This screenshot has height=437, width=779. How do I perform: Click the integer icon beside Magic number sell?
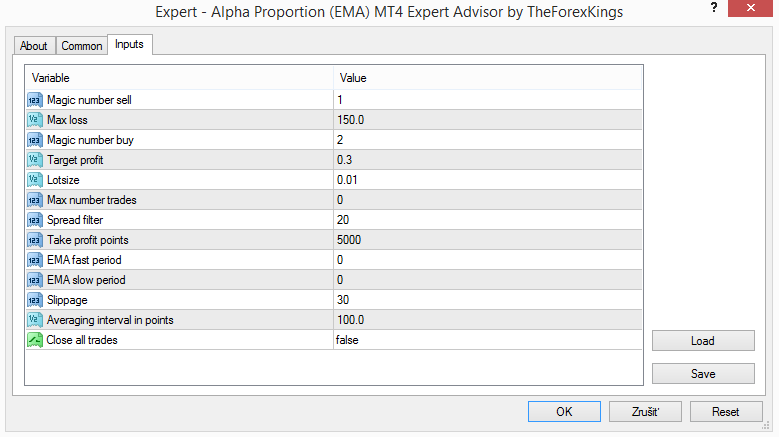(34, 100)
